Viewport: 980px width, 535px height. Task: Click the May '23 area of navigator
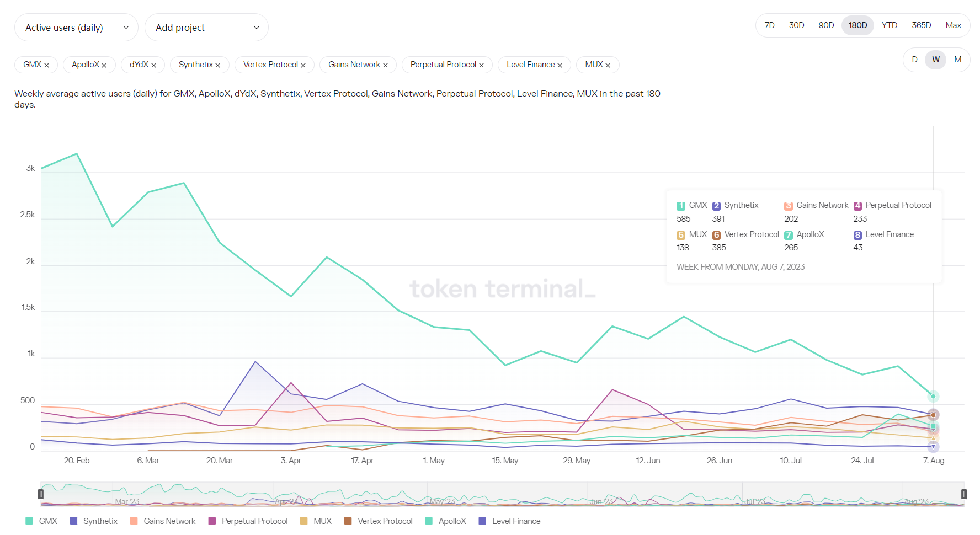click(x=443, y=501)
